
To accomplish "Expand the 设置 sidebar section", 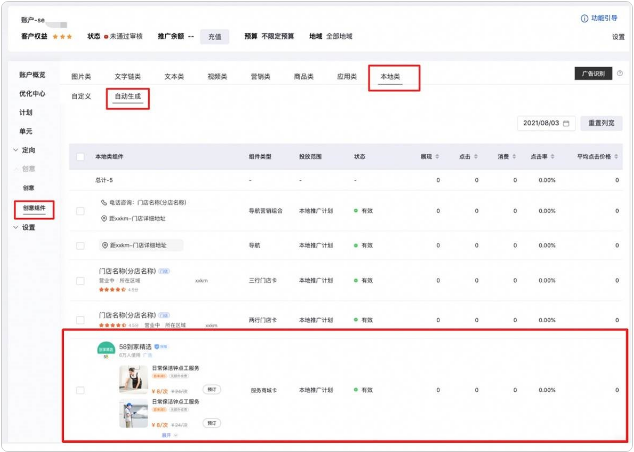I will (14, 227).
